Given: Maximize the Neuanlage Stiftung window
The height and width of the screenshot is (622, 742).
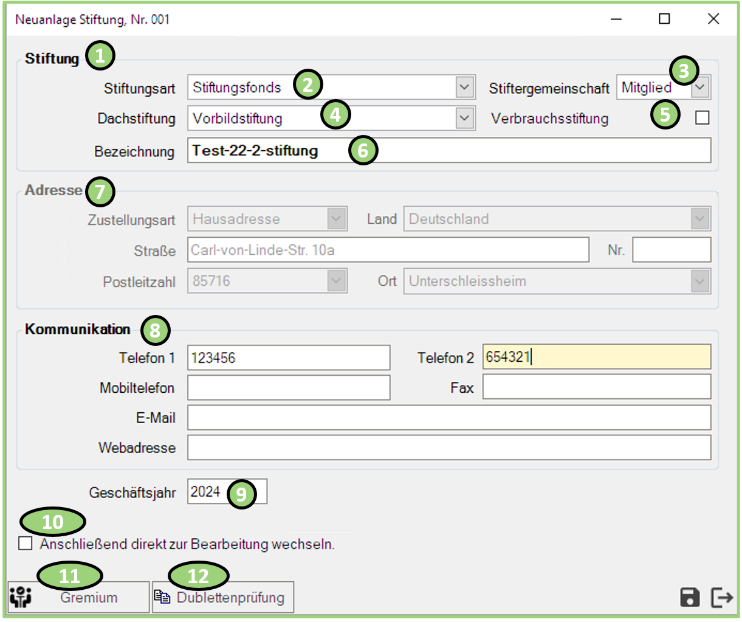Looking at the screenshot, I should 665,19.
